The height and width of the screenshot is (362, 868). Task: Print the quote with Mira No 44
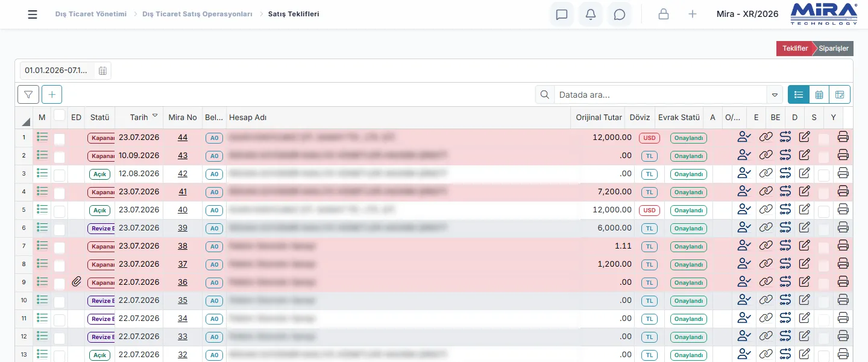(x=843, y=138)
